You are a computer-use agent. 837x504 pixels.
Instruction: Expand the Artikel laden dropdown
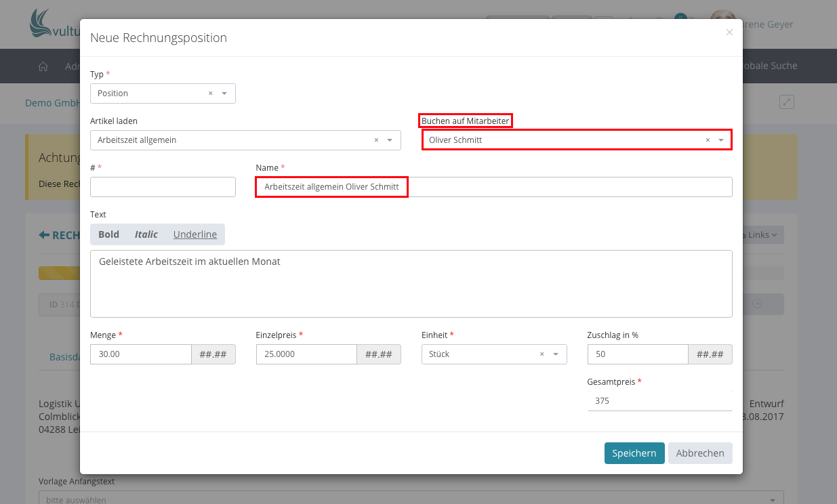click(x=390, y=140)
